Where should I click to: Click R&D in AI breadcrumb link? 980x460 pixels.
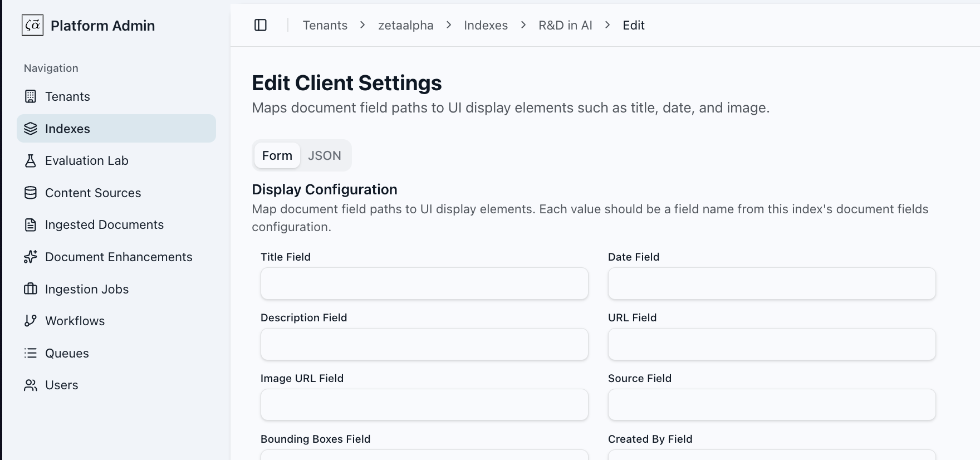tap(565, 25)
